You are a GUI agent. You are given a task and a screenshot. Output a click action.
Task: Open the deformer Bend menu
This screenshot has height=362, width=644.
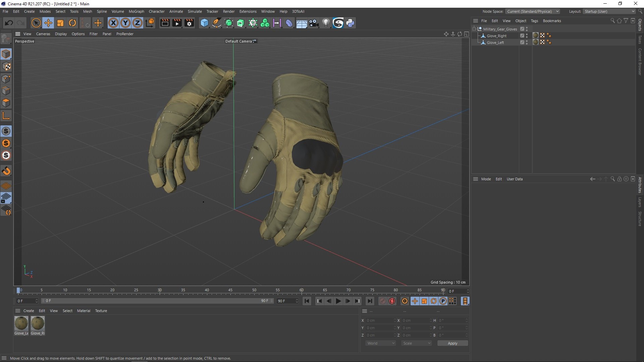[289, 23]
